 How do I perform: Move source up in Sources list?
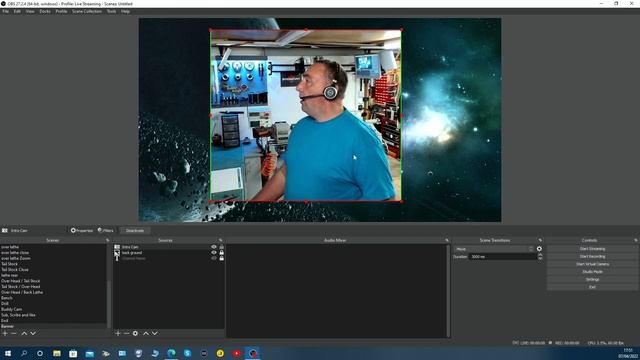(x=146, y=333)
